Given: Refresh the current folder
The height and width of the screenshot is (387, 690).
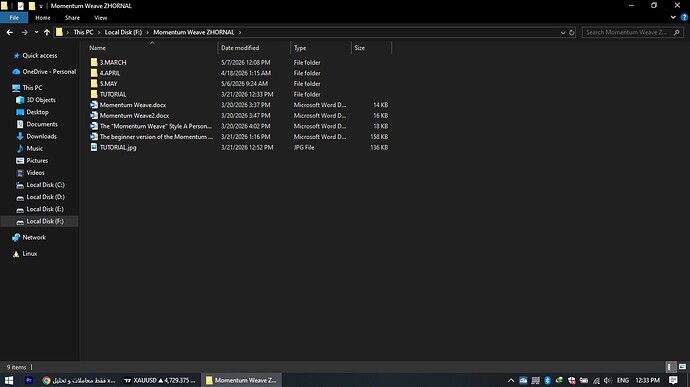Looking at the screenshot, I should tap(572, 33).
